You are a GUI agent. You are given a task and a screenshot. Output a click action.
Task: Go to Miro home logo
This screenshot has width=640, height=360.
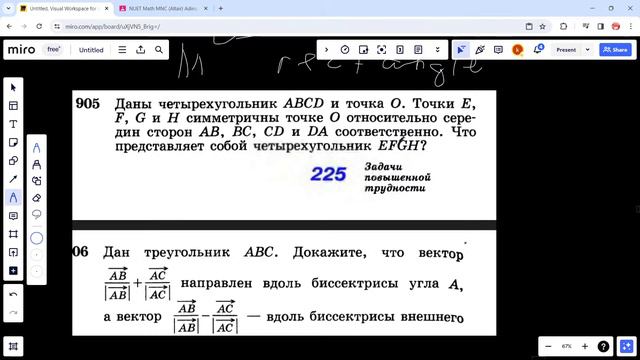[x=22, y=50]
